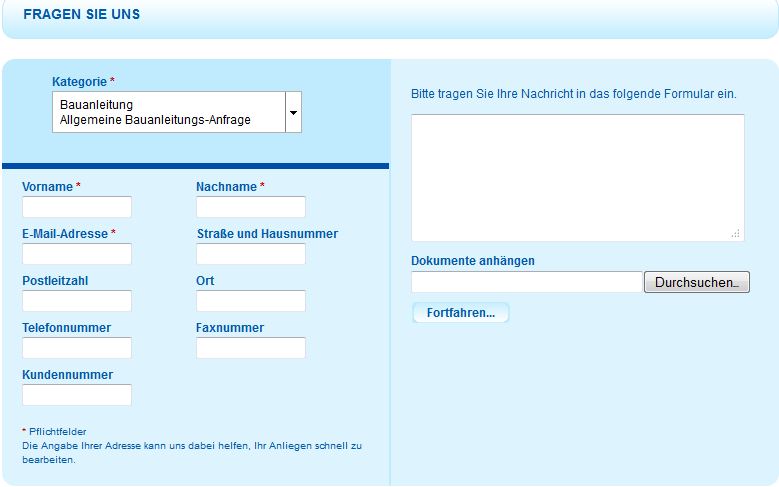Focus the Postleitzahl input field

[x=77, y=301]
